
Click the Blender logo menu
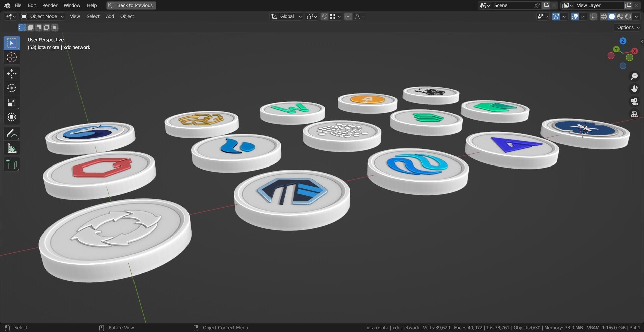coord(7,5)
